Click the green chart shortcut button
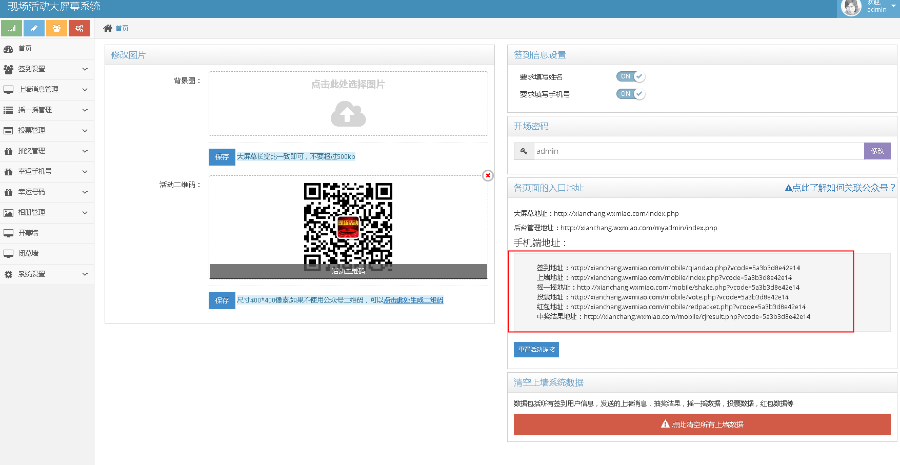The width and height of the screenshot is (900, 465). (x=11, y=28)
